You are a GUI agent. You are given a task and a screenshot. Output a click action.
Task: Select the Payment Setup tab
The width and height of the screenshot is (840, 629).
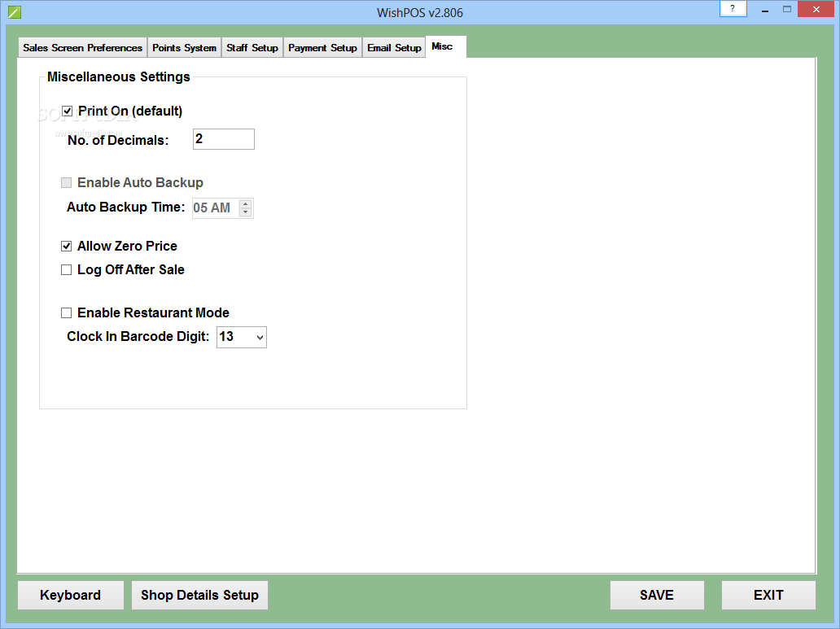322,48
